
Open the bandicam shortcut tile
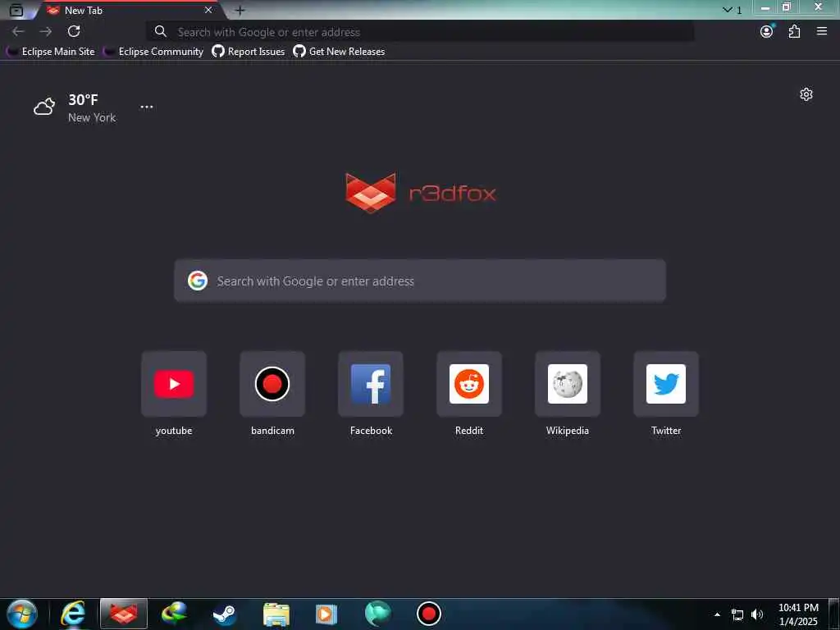(x=272, y=384)
